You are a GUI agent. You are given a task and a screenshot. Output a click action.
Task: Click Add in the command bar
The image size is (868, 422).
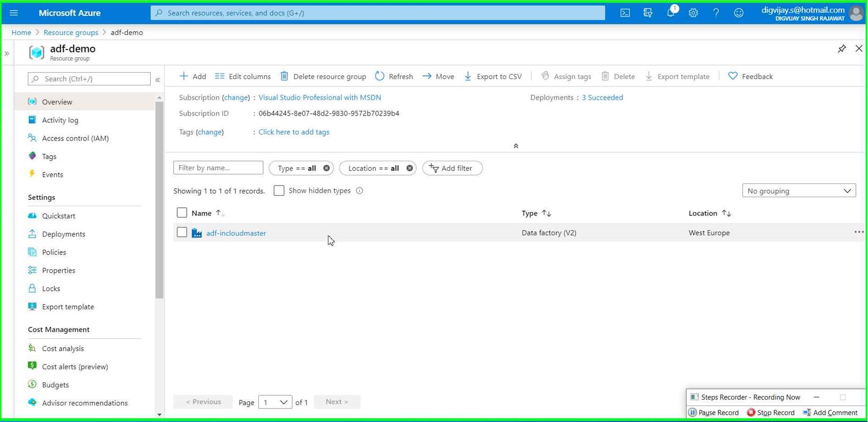(x=193, y=76)
